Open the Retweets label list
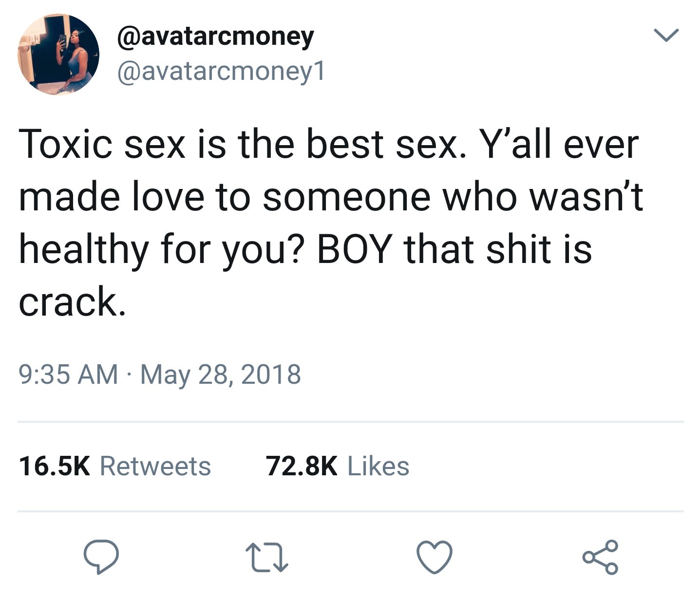Screen dimensions: 700x599 click(155, 466)
